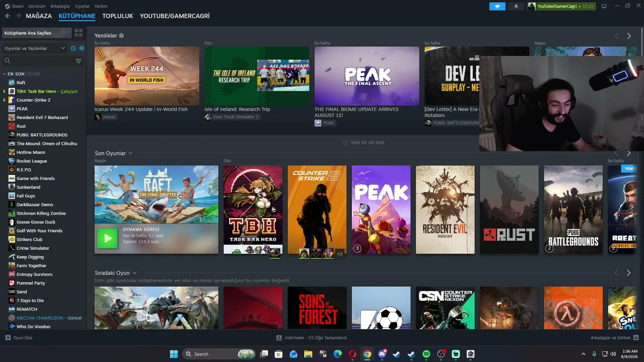
Task: Click the green Raft play button
Action: (x=107, y=239)
